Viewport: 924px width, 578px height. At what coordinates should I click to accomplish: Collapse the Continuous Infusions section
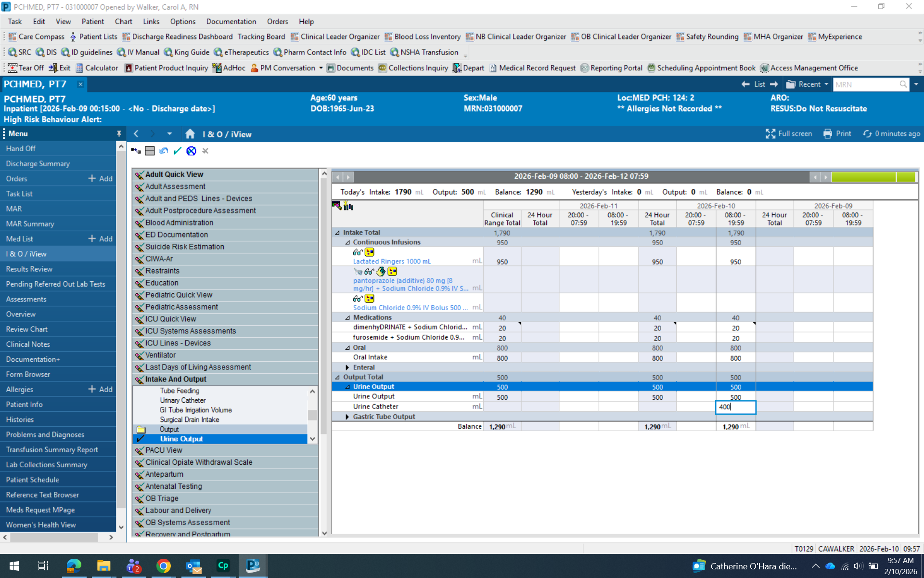[347, 242]
